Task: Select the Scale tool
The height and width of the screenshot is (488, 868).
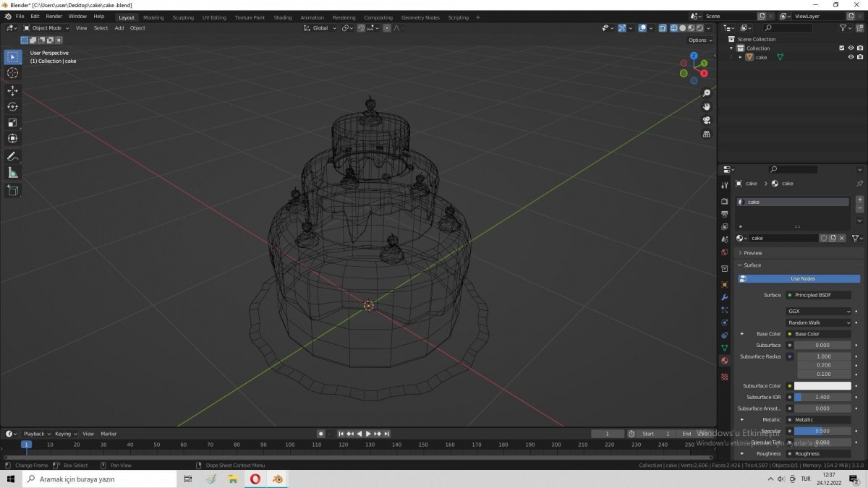Action: coord(12,122)
